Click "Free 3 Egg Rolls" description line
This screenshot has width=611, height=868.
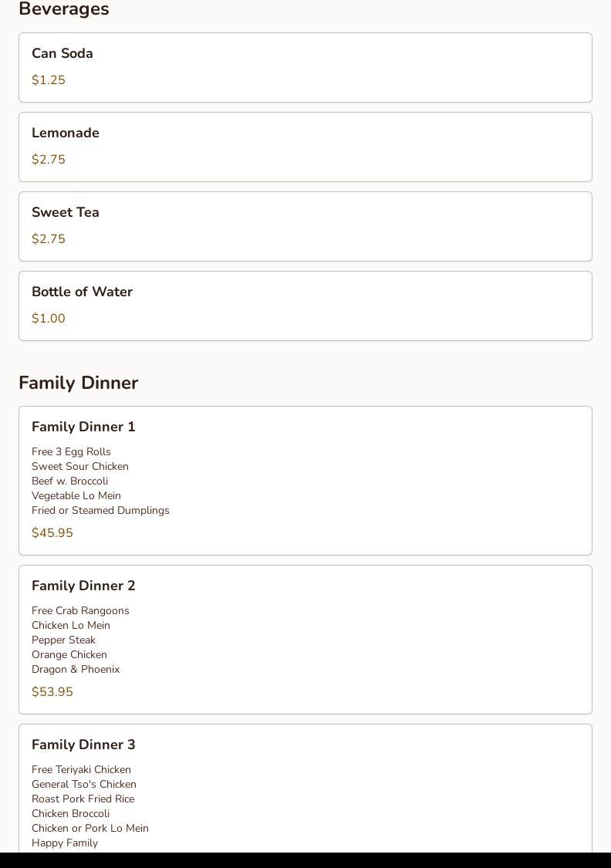pos(71,452)
